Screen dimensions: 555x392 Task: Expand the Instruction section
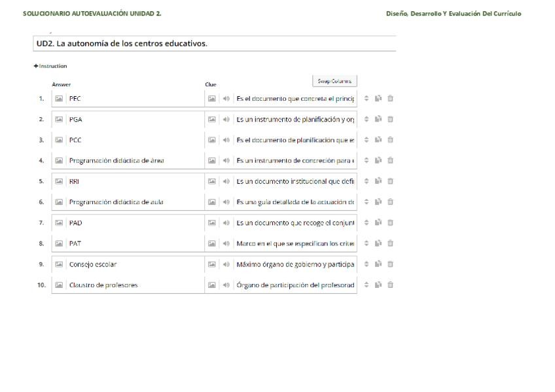tap(50, 66)
